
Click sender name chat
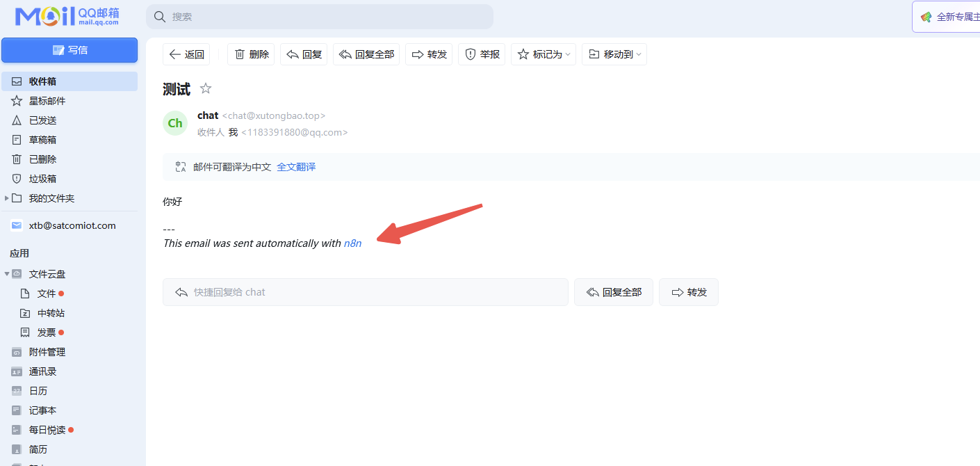point(208,115)
